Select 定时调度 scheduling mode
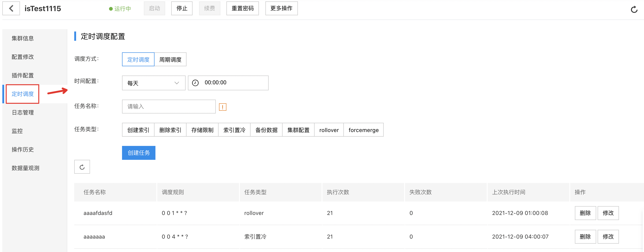Viewport: 644px width, 252px height. (x=138, y=59)
